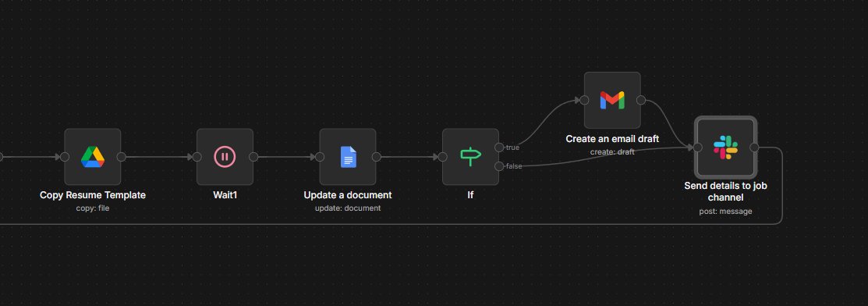The height and width of the screenshot is (306, 868).
Task: Click the 'create: draft' subtitle text
Action: [612, 152]
